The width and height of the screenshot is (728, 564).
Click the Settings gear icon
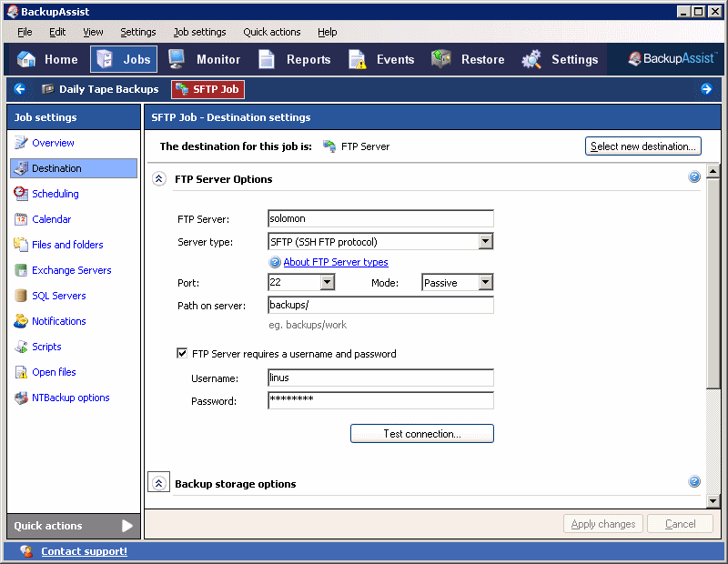531,59
